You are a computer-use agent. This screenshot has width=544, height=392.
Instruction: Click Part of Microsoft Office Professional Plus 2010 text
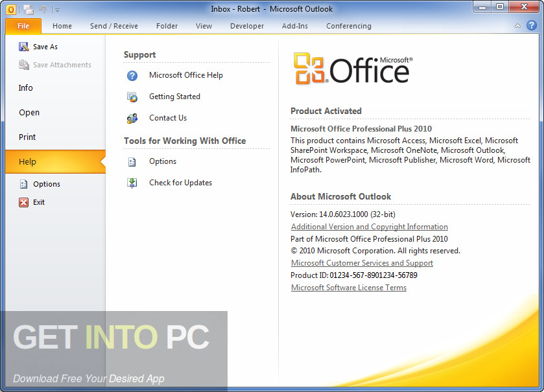(369, 239)
